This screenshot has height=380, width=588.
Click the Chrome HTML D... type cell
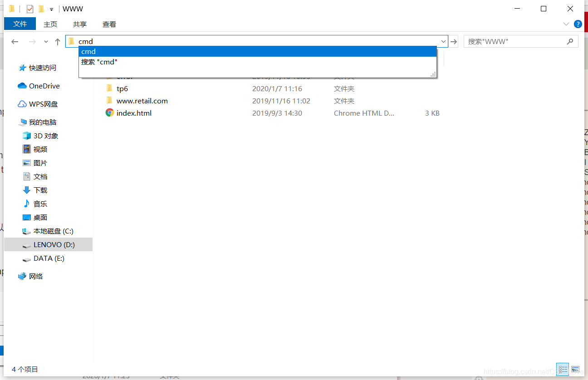[x=364, y=113]
